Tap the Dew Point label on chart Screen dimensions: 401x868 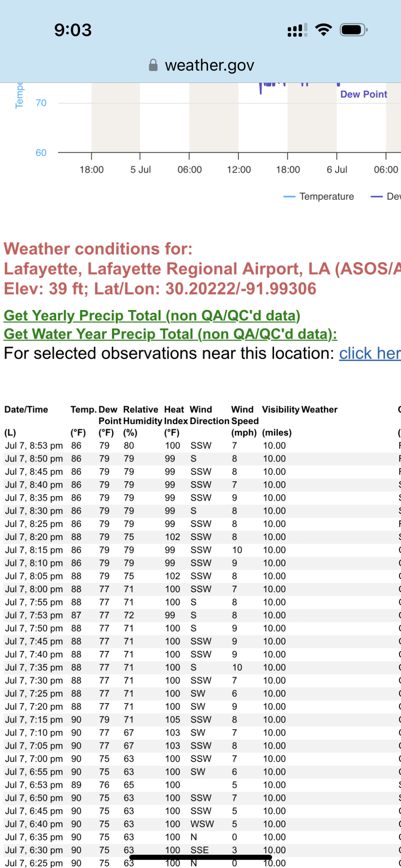pyautogui.click(x=363, y=94)
